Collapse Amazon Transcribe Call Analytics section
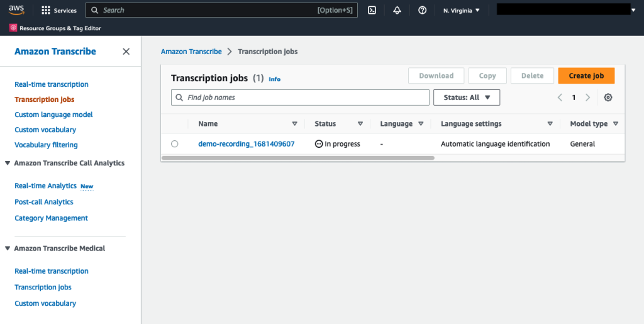This screenshot has width=644, height=324. [8, 163]
